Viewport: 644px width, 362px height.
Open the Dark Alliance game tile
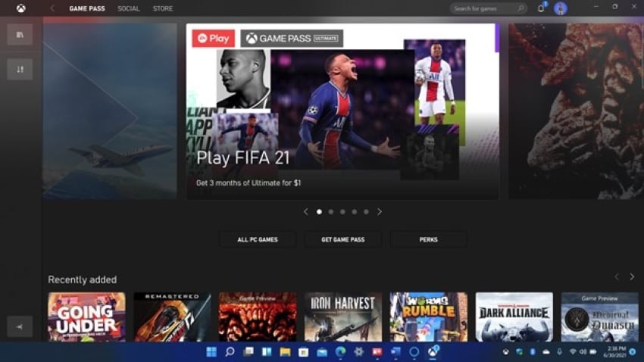coord(514,317)
